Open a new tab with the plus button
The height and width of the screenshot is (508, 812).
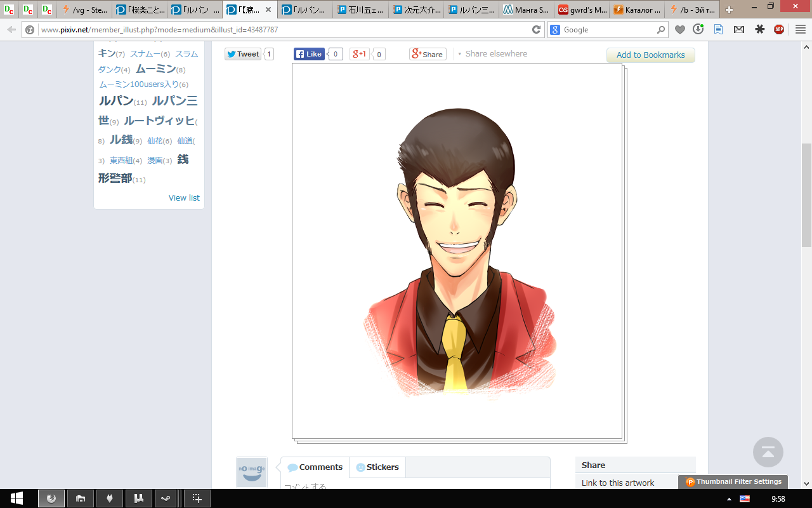pyautogui.click(x=729, y=10)
